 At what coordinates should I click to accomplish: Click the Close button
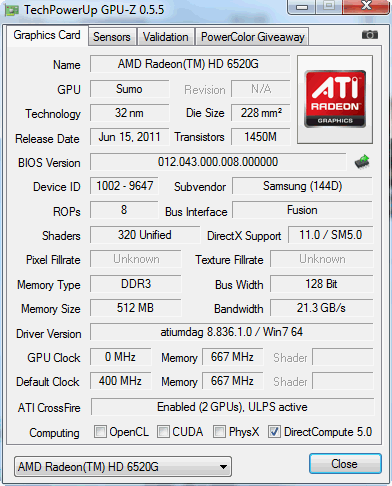click(x=345, y=464)
